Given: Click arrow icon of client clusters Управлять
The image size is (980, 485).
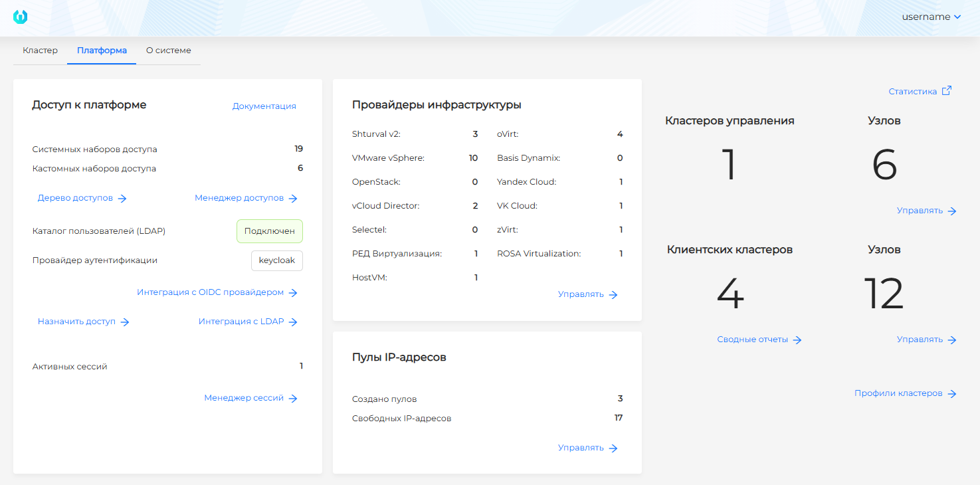Looking at the screenshot, I should pos(952,340).
